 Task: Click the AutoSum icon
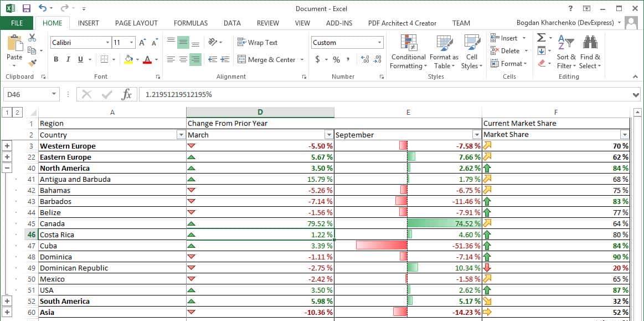click(x=540, y=38)
